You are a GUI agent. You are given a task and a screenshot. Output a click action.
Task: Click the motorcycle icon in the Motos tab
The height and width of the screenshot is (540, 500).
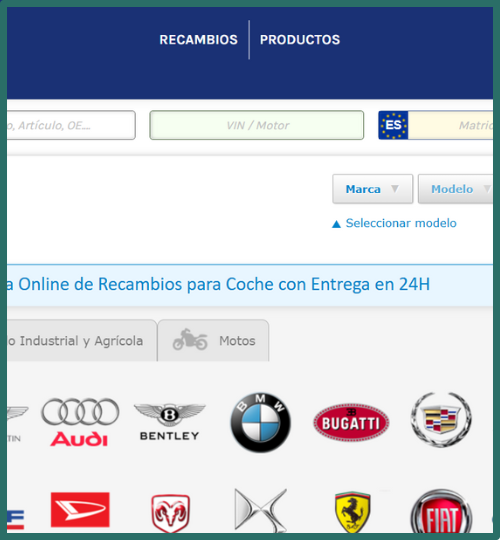tap(190, 339)
